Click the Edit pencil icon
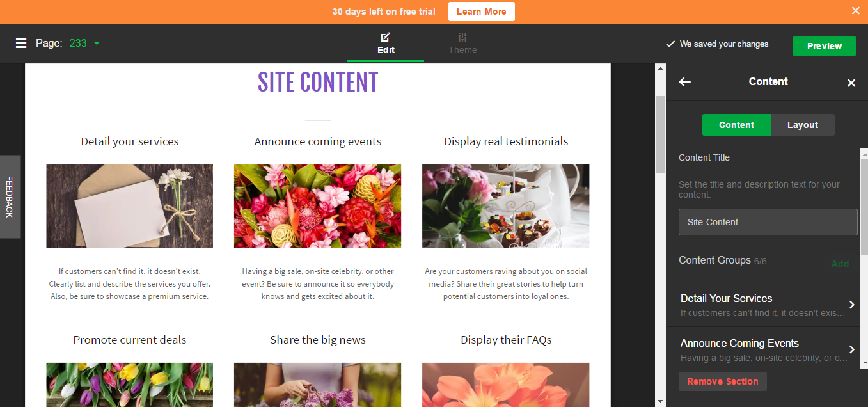The height and width of the screenshot is (407, 868). pyautogui.click(x=385, y=37)
